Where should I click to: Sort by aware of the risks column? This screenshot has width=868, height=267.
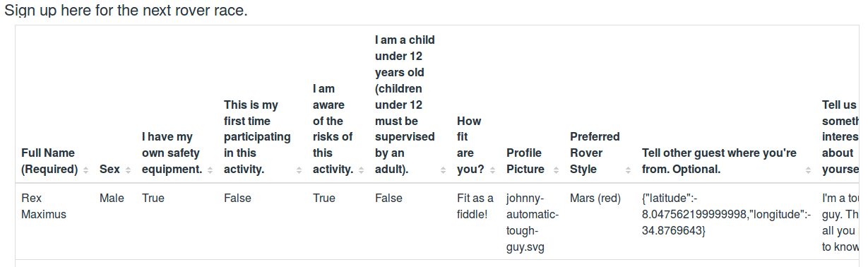[x=361, y=170]
